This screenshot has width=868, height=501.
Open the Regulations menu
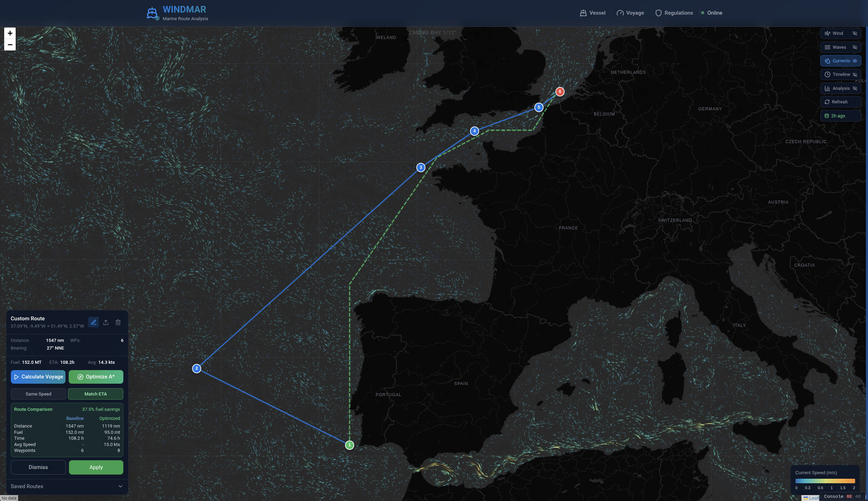click(x=674, y=13)
